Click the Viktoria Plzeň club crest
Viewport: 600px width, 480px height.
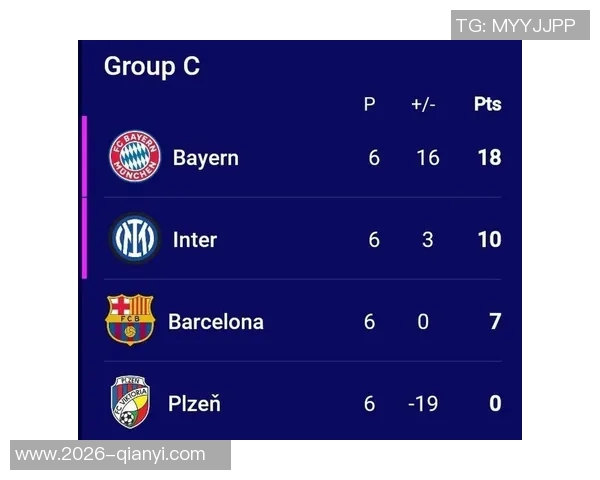(x=131, y=402)
